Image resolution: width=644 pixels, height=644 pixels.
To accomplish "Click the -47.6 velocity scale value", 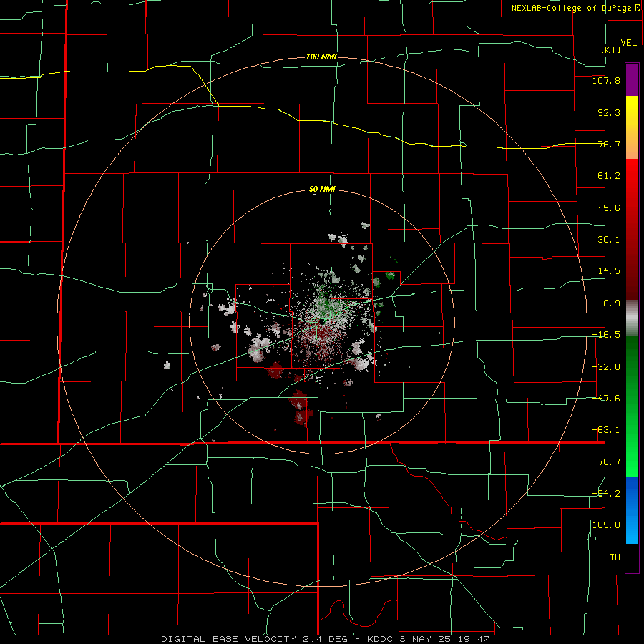I will pos(606,399).
